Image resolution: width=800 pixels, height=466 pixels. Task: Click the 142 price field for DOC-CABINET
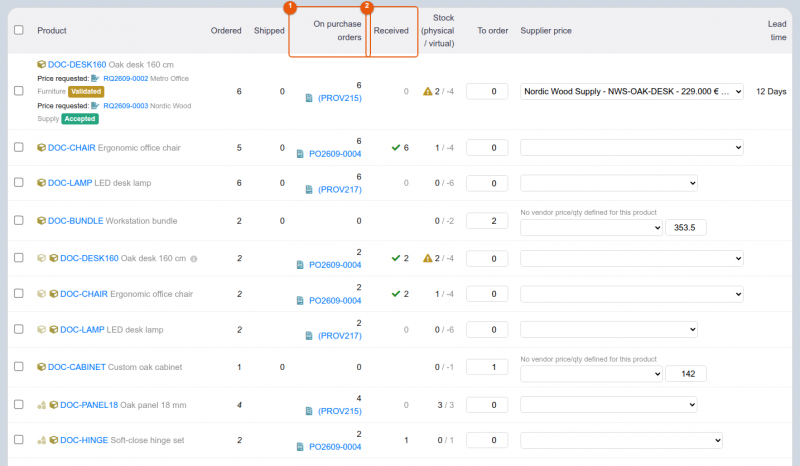(686, 374)
